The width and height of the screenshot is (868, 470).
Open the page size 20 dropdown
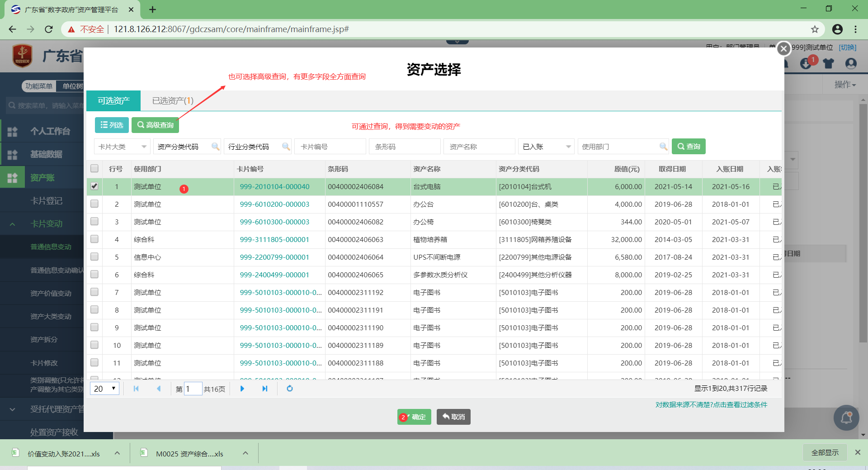click(x=104, y=389)
